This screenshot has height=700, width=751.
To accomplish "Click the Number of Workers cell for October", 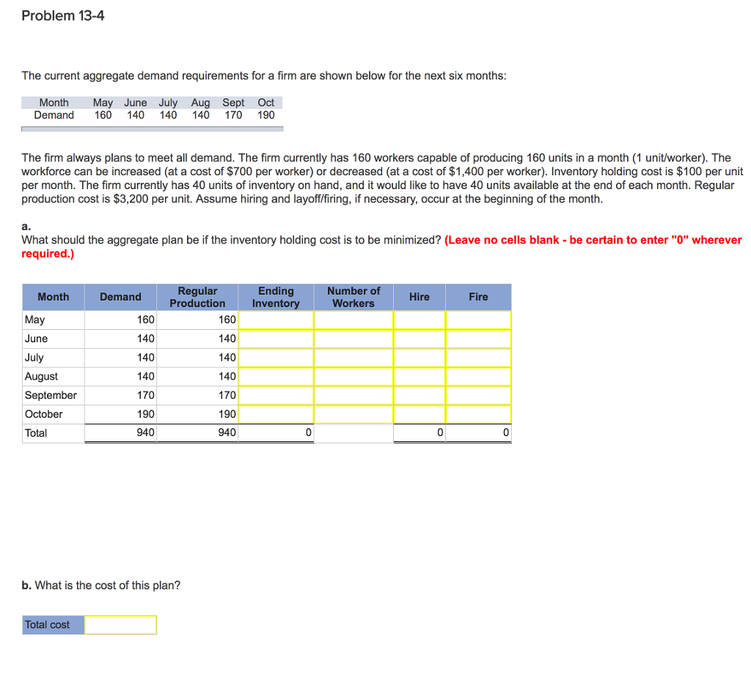I will tap(353, 414).
